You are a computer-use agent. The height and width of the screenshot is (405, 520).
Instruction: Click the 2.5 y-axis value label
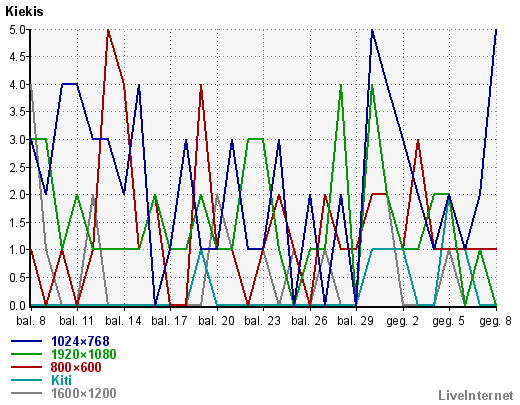[x=17, y=168]
